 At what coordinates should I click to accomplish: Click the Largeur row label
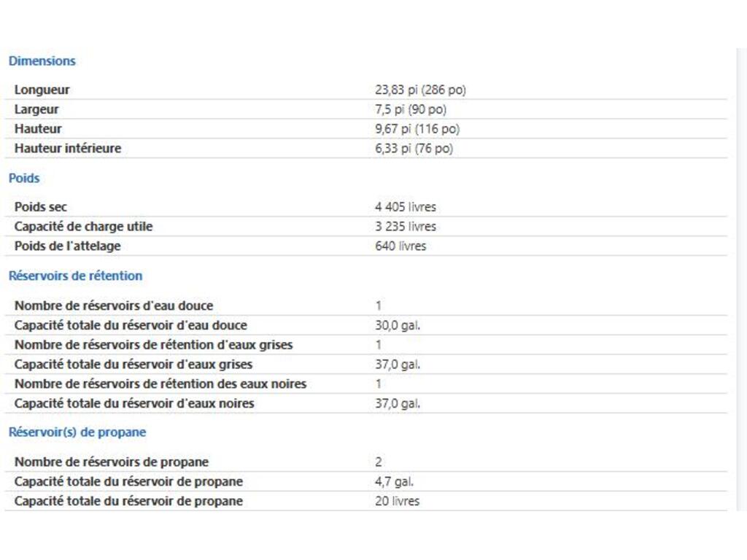pyautogui.click(x=36, y=109)
